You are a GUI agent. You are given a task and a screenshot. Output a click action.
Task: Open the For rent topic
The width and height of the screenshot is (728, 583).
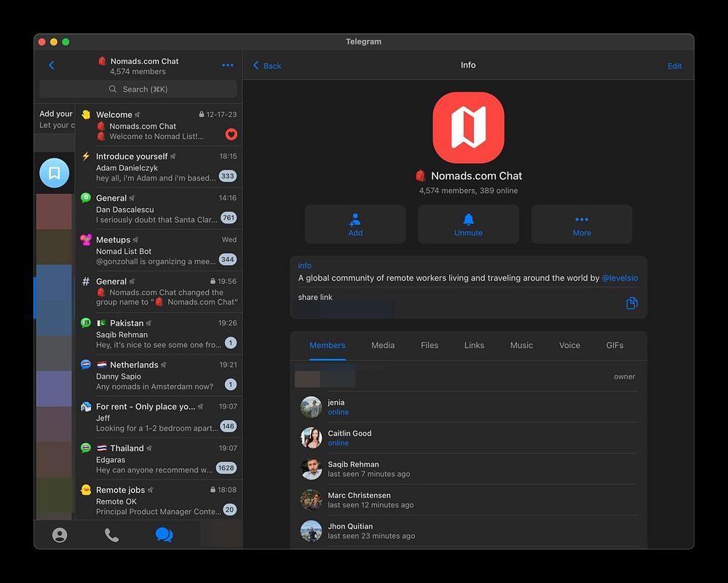[x=159, y=417]
